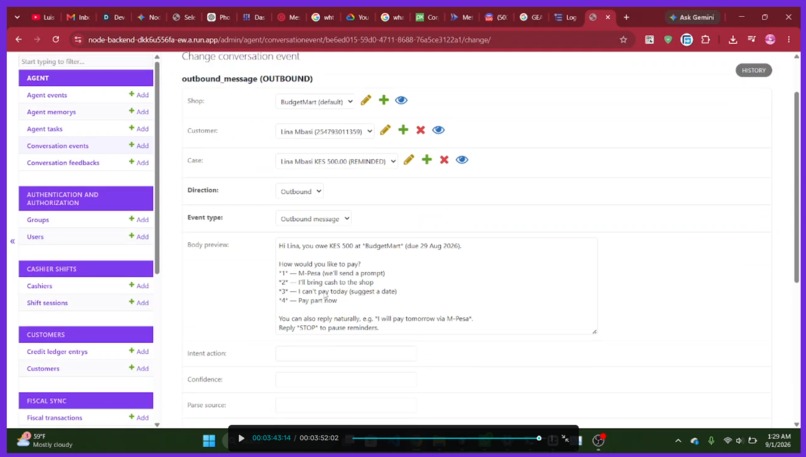
Task: Edit selected Case with pencil icon
Action: [x=409, y=160]
